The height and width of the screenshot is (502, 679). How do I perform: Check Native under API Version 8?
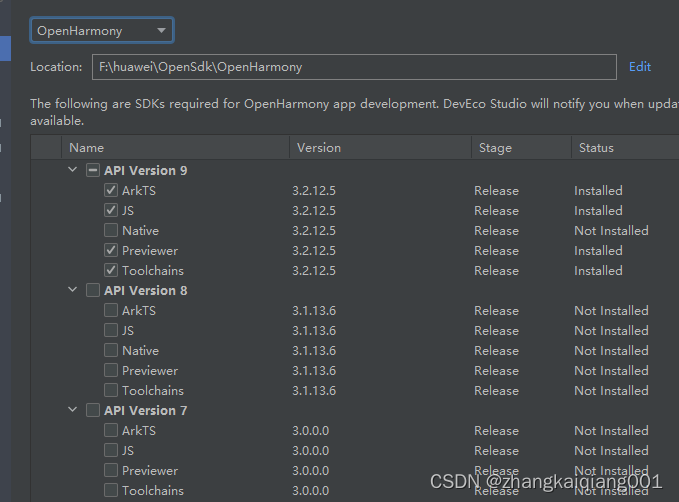pos(111,350)
